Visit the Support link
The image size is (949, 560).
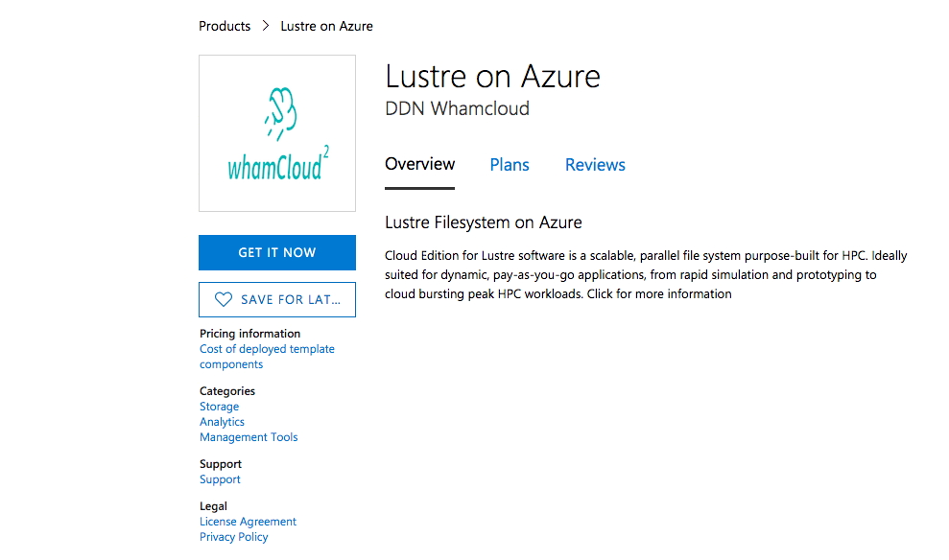(x=220, y=478)
